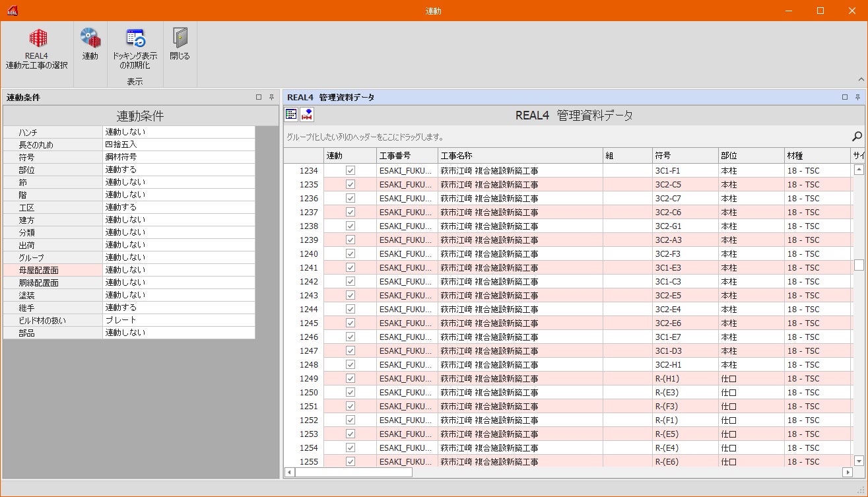Select the 胴縁配置面 condition row label
Viewport: 868px width, 497px height.
53,282
